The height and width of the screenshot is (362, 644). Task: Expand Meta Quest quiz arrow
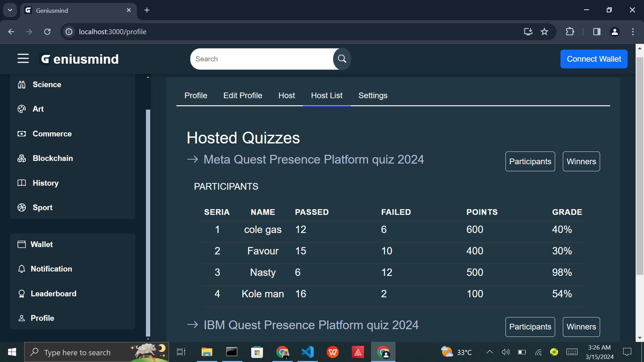point(193,159)
